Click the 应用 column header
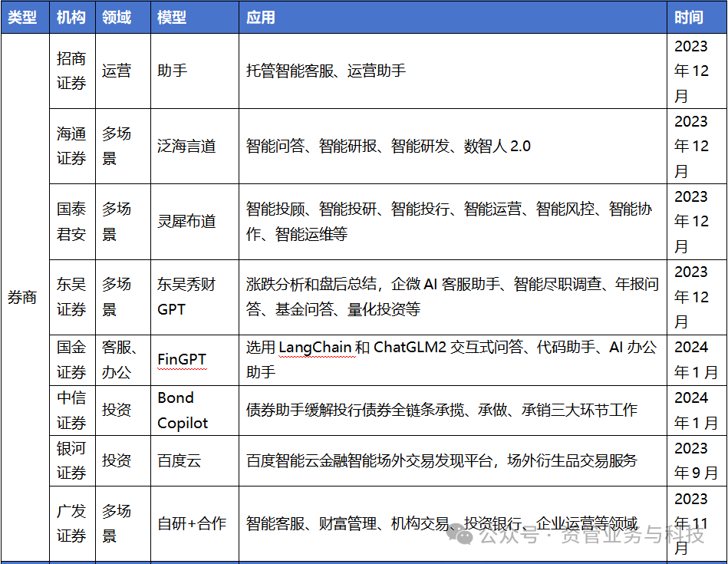The width and height of the screenshot is (728, 564). point(453,17)
